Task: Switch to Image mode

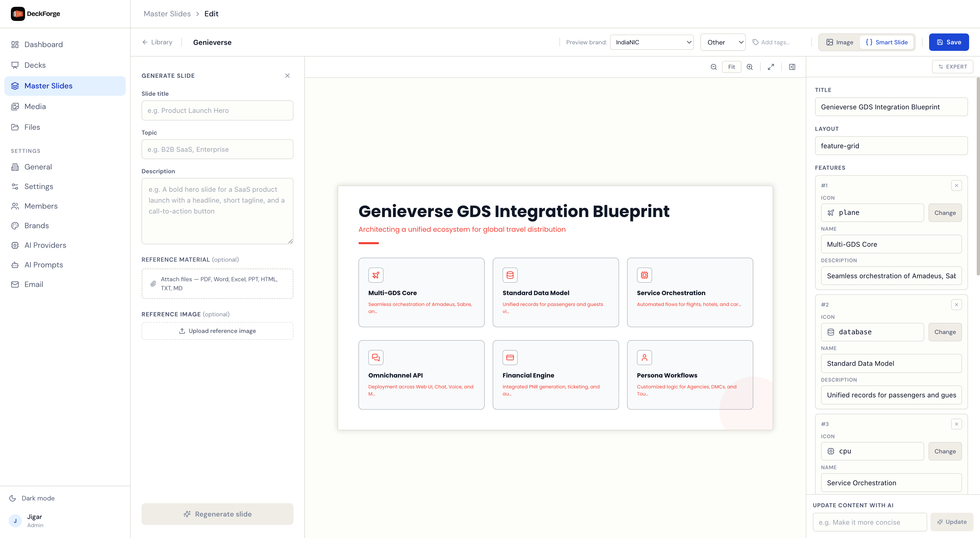Action: (x=840, y=42)
